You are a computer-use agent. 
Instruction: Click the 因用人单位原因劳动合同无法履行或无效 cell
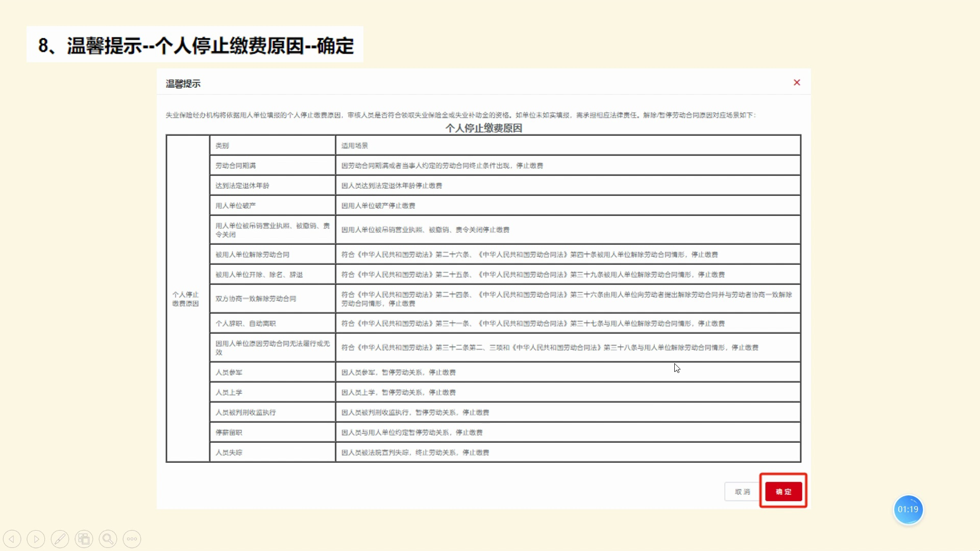tap(272, 348)
